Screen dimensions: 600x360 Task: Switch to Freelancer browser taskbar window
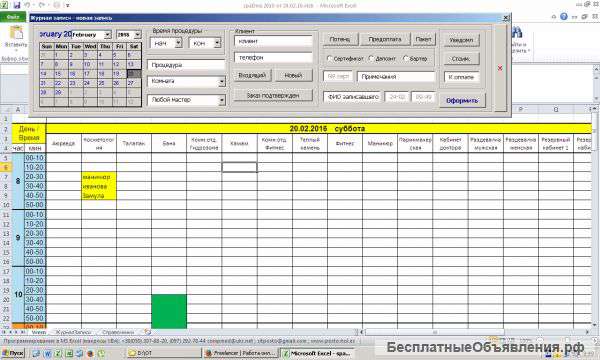241,353
